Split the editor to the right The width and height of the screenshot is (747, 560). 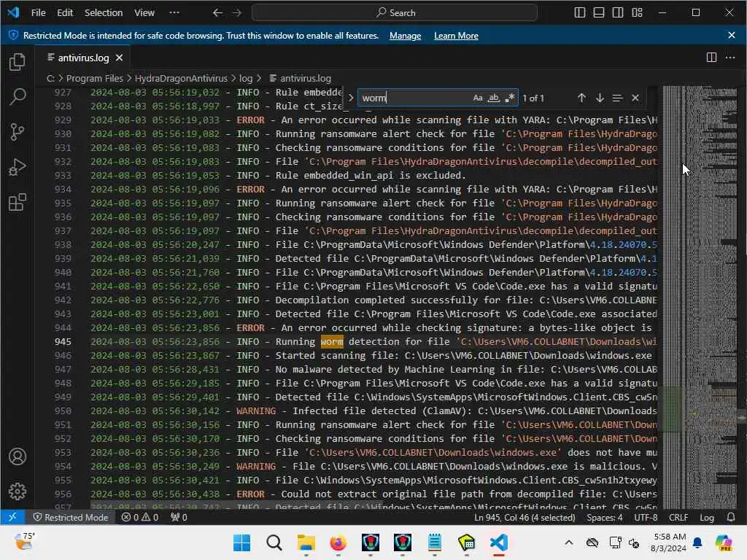pyautogui.click(x=711, y=58)
